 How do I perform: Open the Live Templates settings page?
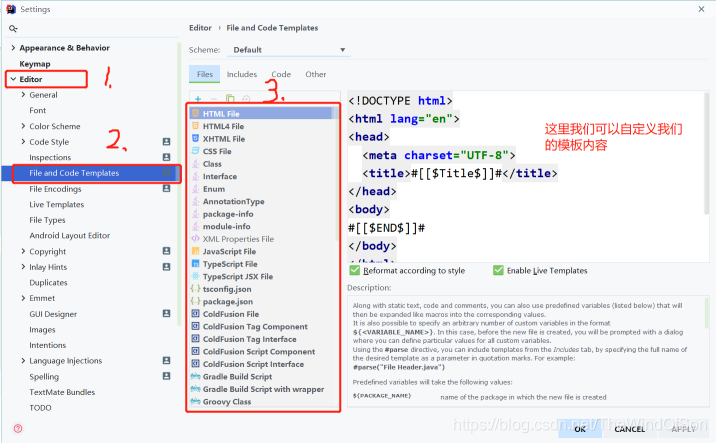pos(57,204)
